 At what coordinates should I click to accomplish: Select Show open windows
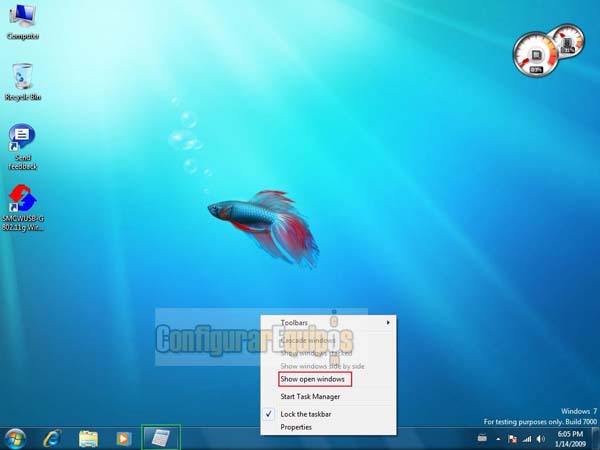click(x=329, y=379)
